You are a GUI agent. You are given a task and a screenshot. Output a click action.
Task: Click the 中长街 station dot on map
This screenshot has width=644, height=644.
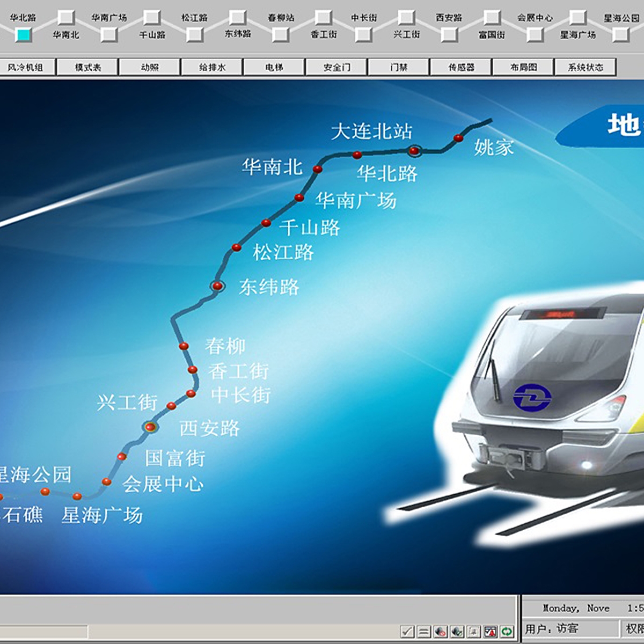point(191,393)
